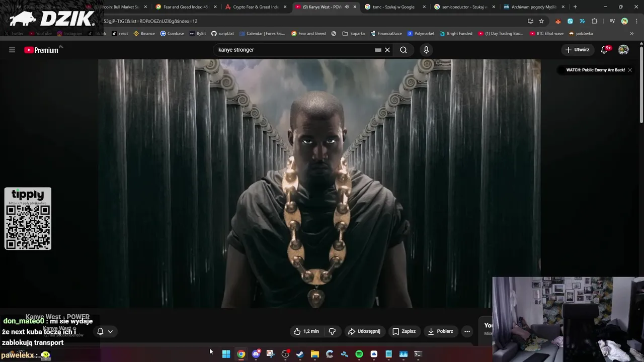The width and height of the screenshot is (644, 362).
Task: Clear the 'kanye stronger' search text
Action: coord(387,50)
